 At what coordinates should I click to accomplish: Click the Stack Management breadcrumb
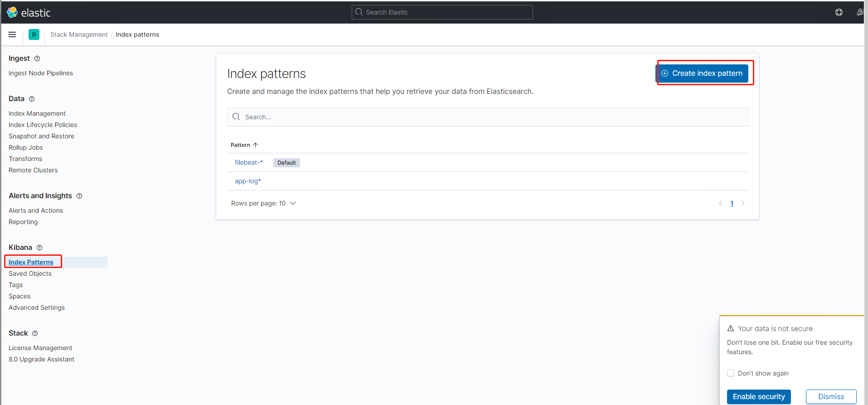point(79,34)
